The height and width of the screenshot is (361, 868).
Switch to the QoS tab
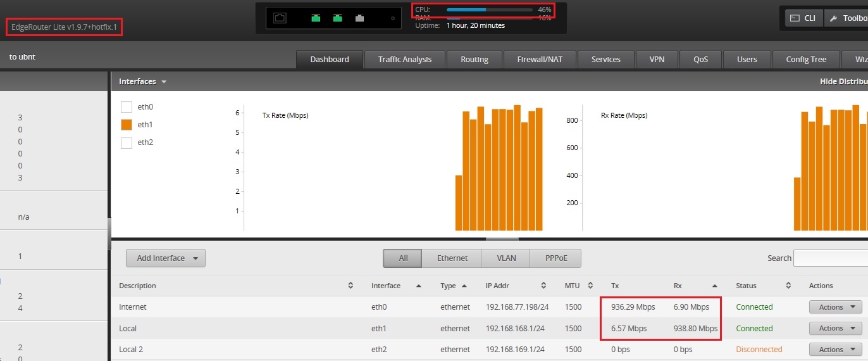[700, 59]
